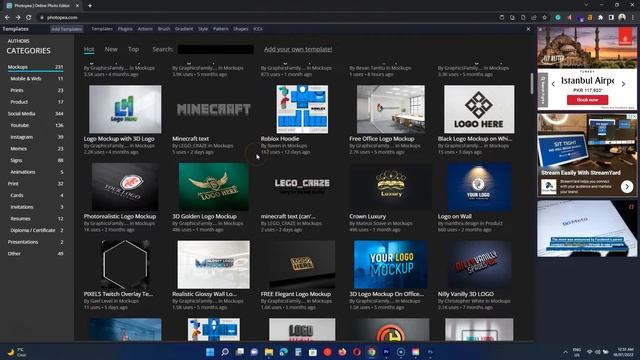Select the Social Media category

(x=36, y=113)
